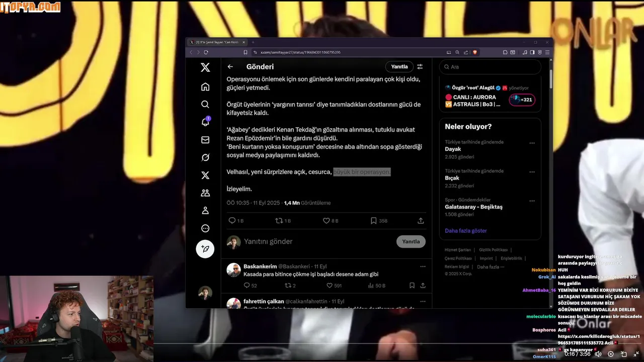Click browser forward arrow
The image size is (644, 362).
click(198, 52)
